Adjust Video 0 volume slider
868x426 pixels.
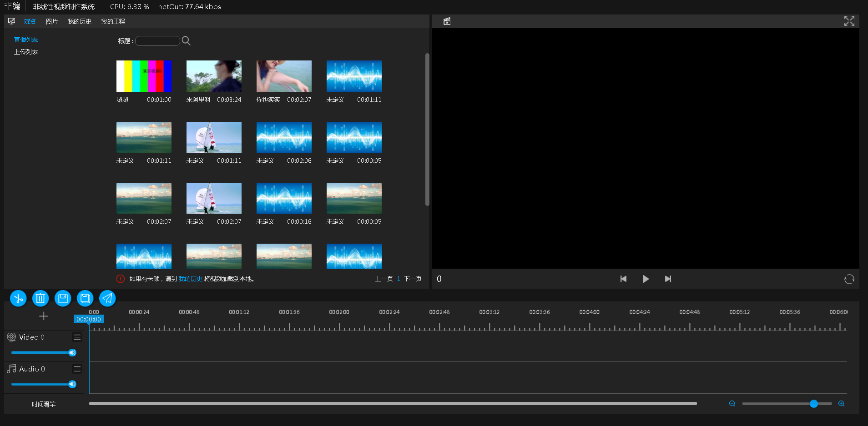43,353
